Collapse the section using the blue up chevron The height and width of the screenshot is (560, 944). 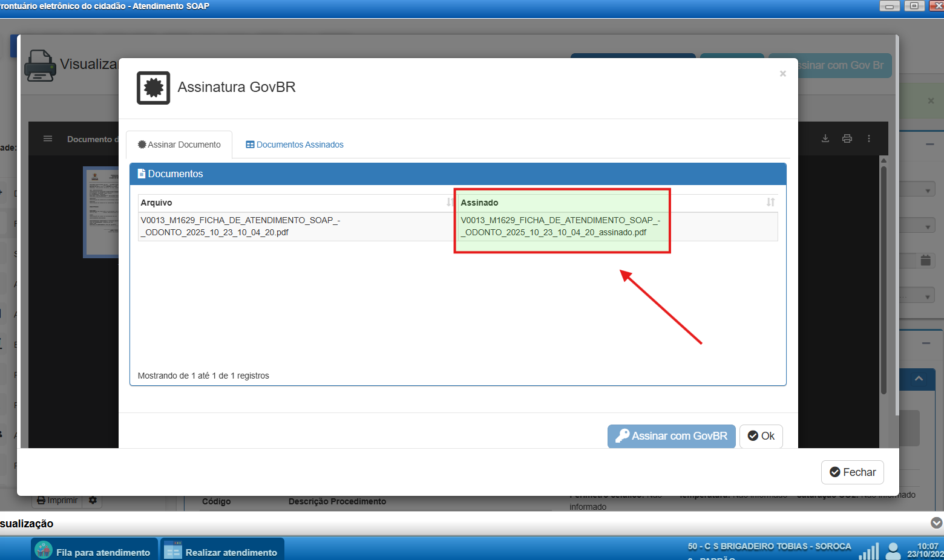919,379
